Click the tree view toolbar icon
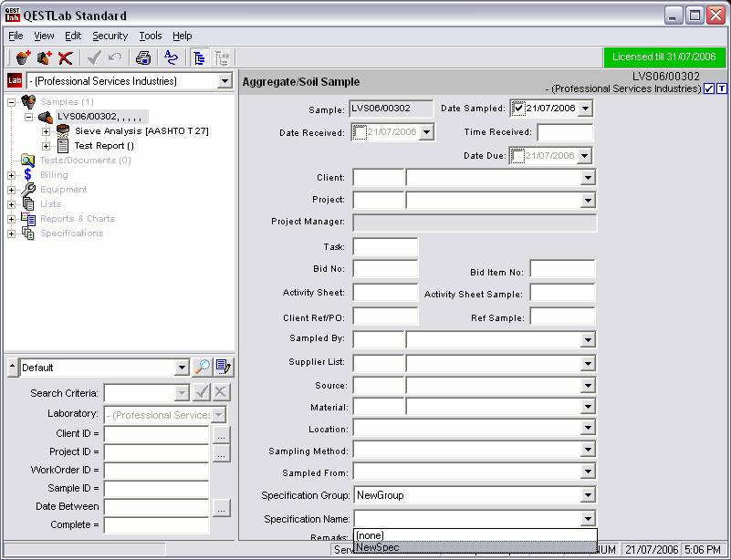731x560 pixels. pyautogui.click(x=199, y=57)
